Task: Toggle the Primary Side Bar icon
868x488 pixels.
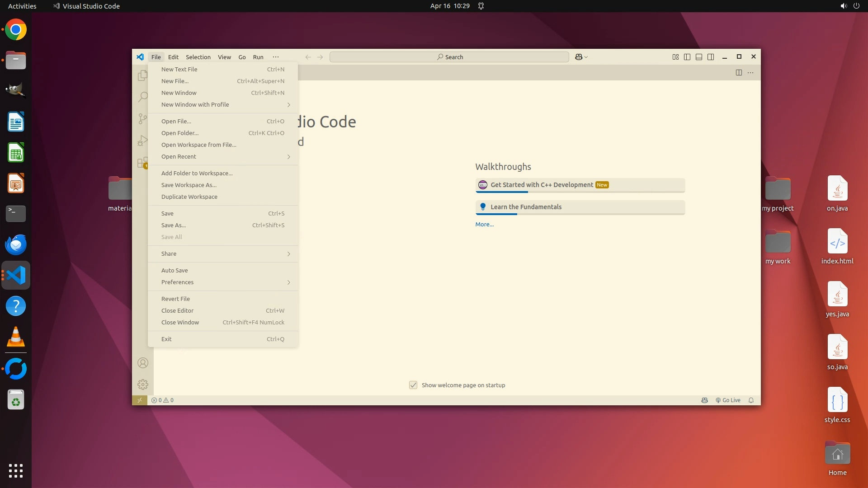Action: point(687,57)
